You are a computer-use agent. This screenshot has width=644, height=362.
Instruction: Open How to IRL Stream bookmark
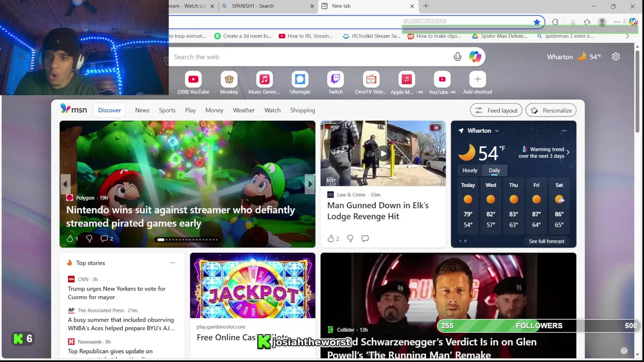(x=305, y=36)
